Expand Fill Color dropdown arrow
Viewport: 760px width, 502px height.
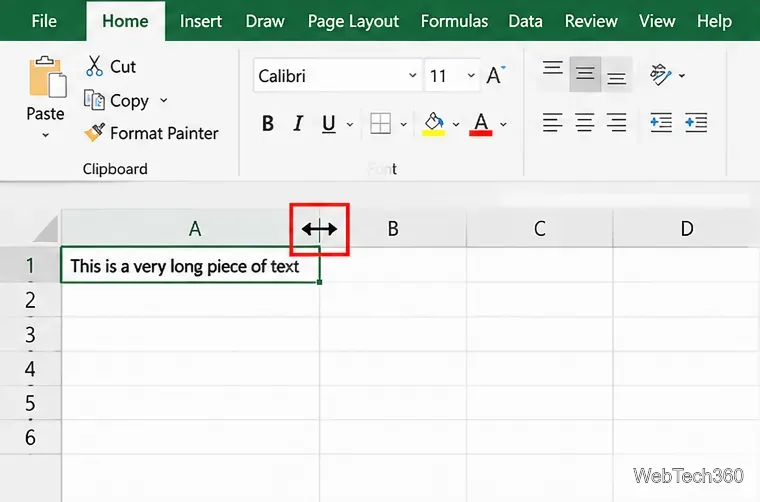(456, 125)
